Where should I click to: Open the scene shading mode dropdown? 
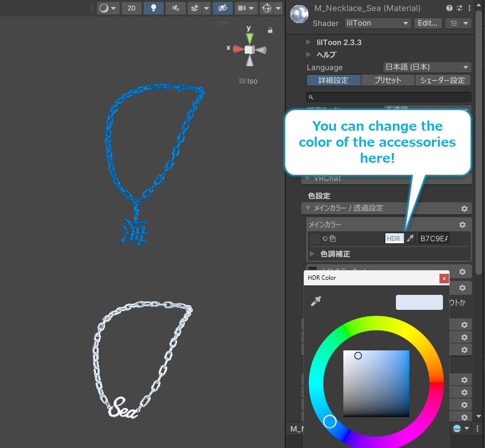pos(108,9)
